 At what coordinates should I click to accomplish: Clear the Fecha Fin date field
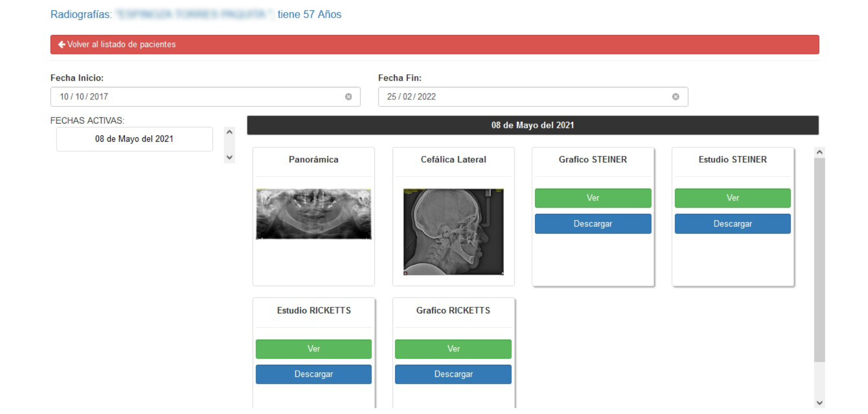point(676,97)
